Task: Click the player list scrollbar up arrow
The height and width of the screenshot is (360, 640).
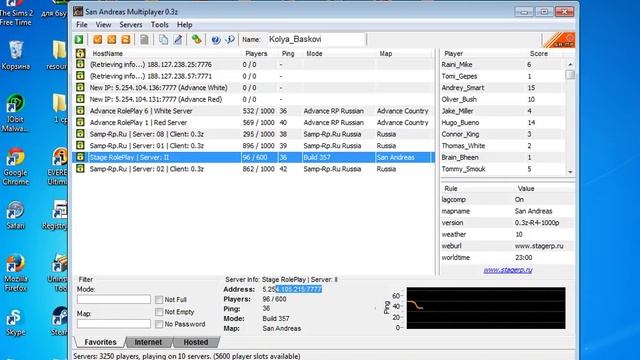Action: 570,64
